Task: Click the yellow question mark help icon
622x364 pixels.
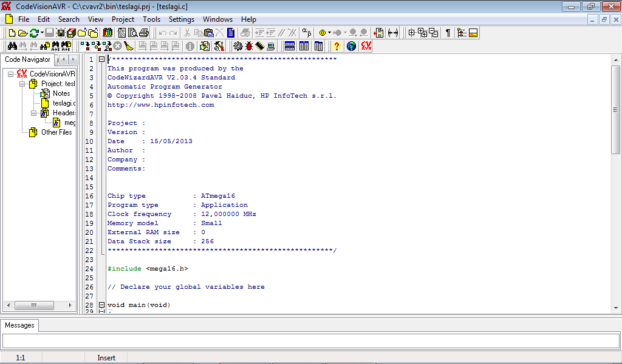Action: point(337,46)
